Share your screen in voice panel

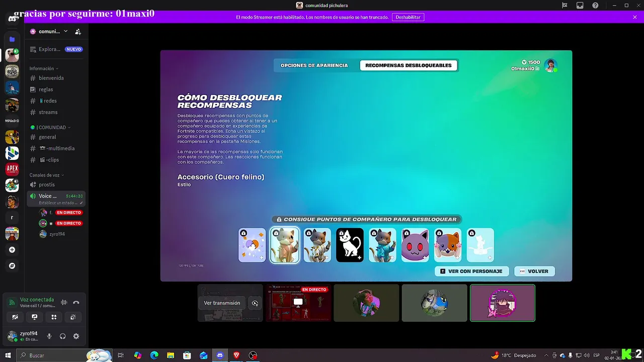click(x=34, y=317)
